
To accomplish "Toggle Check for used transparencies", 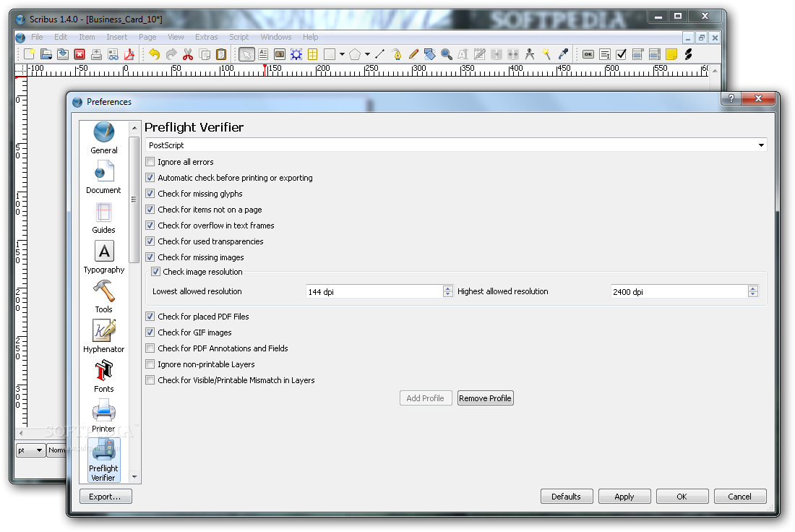I will (150, 241).
